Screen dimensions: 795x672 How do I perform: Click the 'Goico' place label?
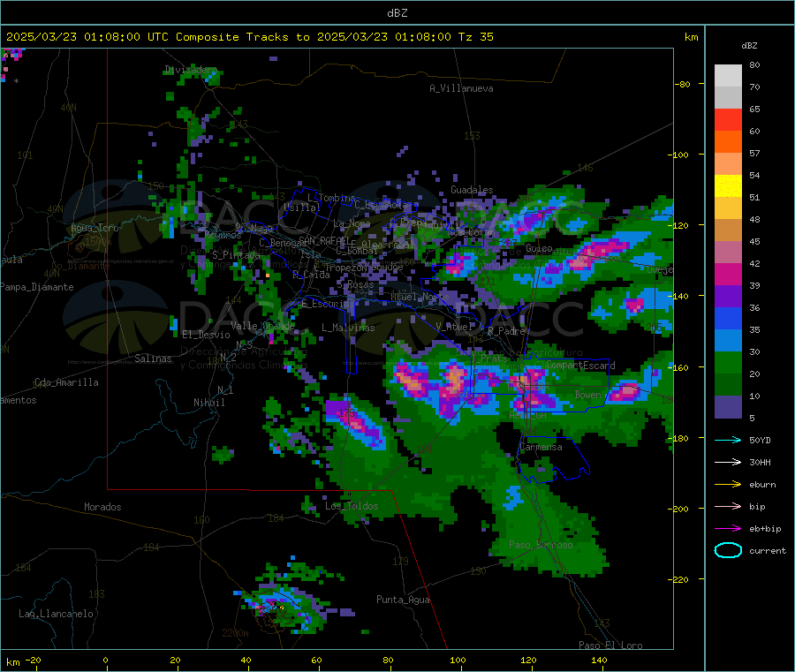pos(539,248)
